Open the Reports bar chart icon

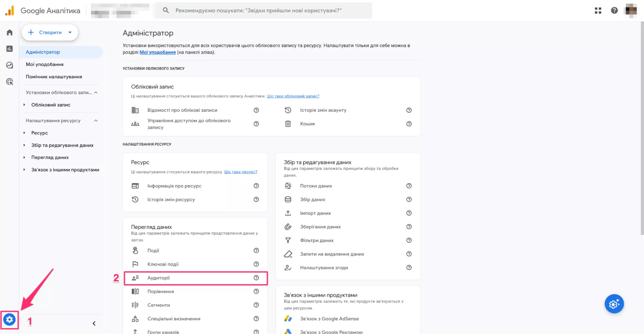(9, 49)
